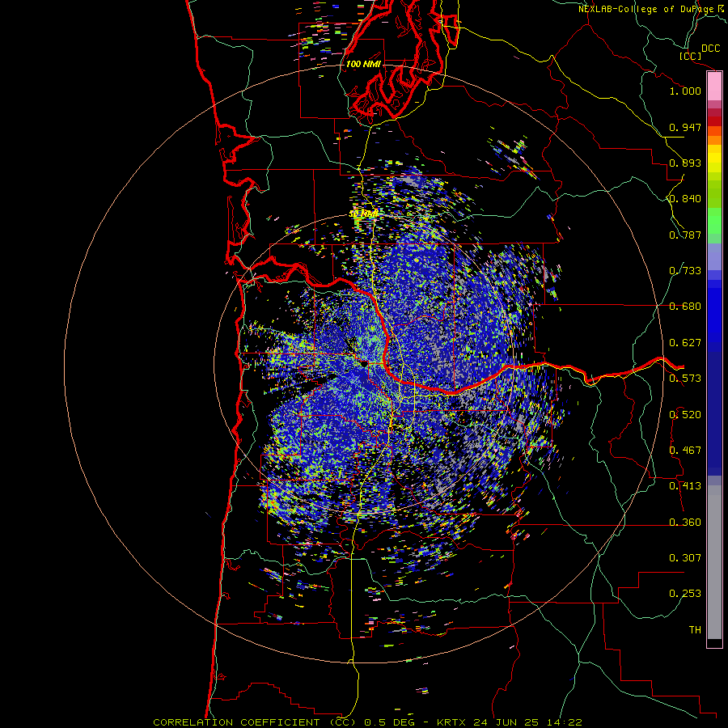The width and height of the screenshot is (728, 728).
Task: Click the 0.413 scale value
Action: point(685,486)
